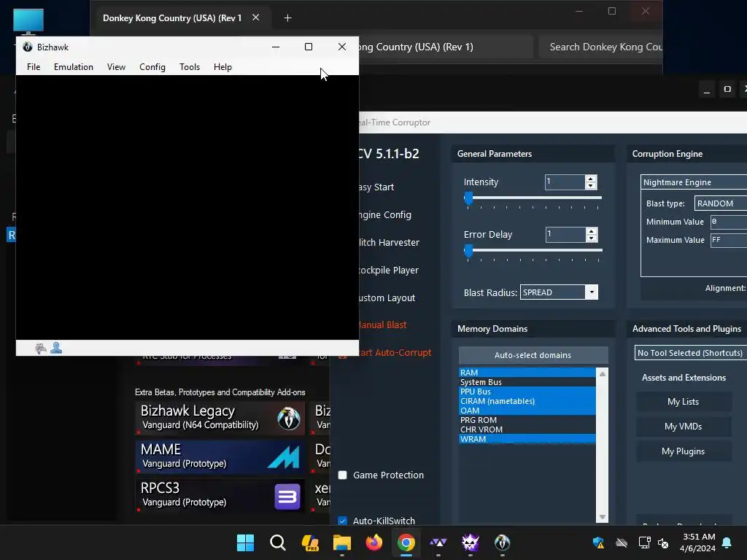747x560 pixels.
Task: Click the blue user icon in Bizhawk status bar
Action: tap(56, 348)
